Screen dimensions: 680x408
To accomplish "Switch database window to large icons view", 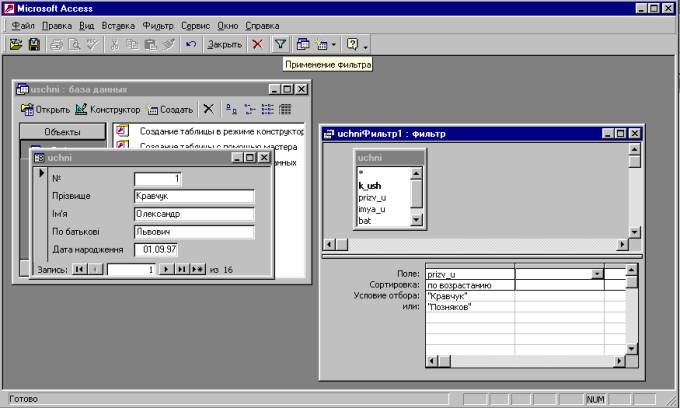I will pos(232,109).
